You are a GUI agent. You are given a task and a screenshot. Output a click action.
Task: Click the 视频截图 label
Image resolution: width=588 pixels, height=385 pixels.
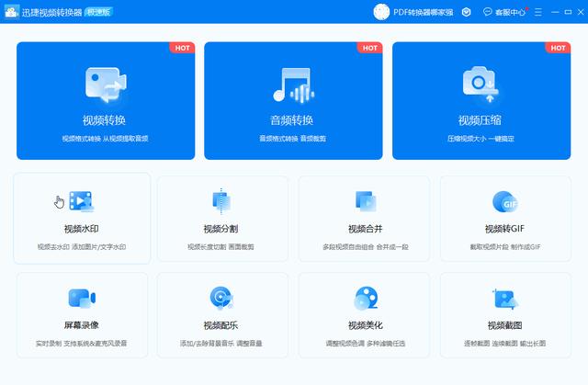pos(504,325)
